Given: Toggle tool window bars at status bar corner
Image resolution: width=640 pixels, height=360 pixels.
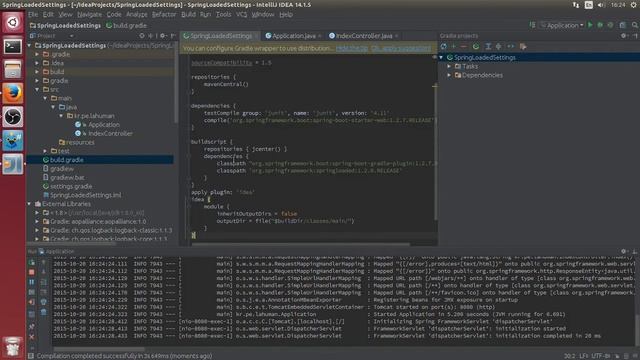Looking at the screenshot, I should pyautogui.click(x=31, y=356).
